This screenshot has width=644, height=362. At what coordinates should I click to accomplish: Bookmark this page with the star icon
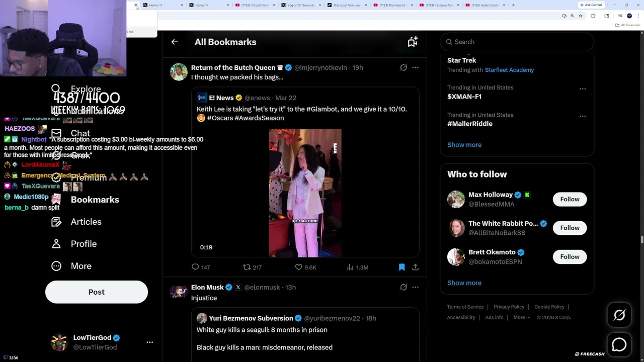coord(580,16)
